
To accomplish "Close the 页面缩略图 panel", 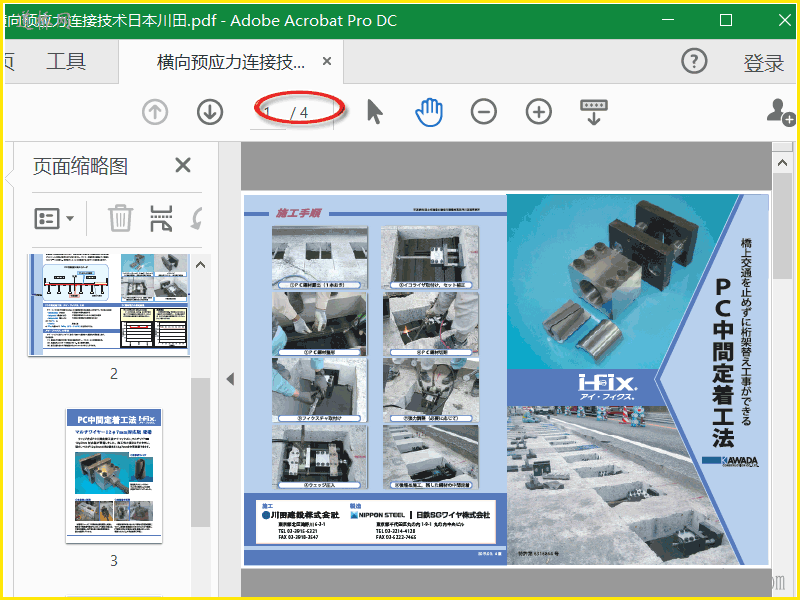I will [183, 165].
